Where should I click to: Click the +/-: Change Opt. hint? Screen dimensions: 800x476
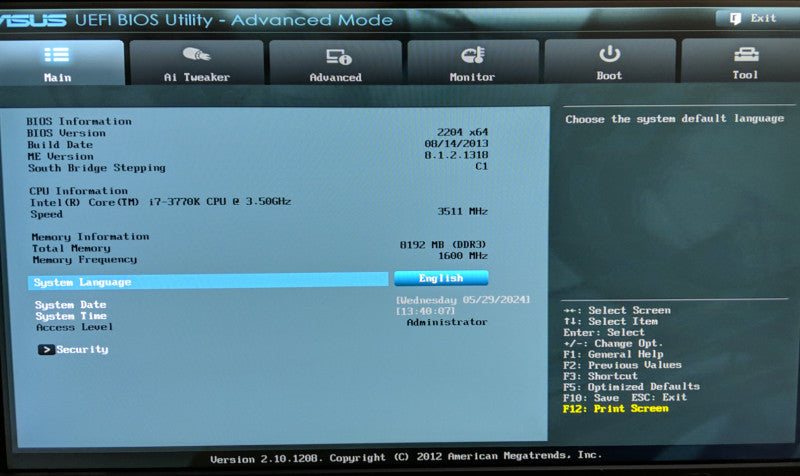[x=613, y=343]
